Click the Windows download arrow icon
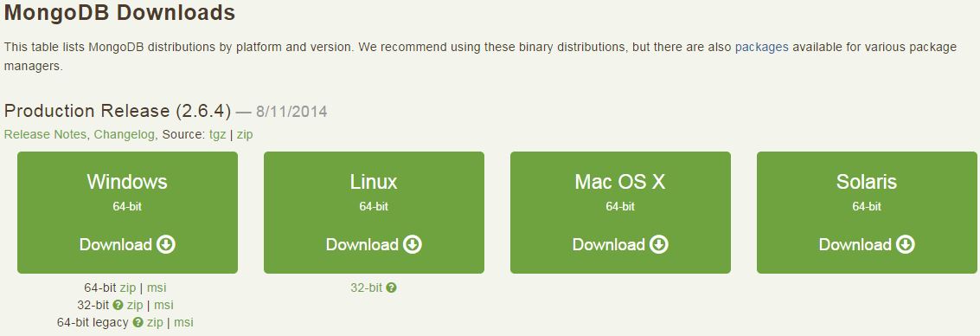The width and height of the screenshot is (980, 336). pyautogui.click(x=165, y=244)
